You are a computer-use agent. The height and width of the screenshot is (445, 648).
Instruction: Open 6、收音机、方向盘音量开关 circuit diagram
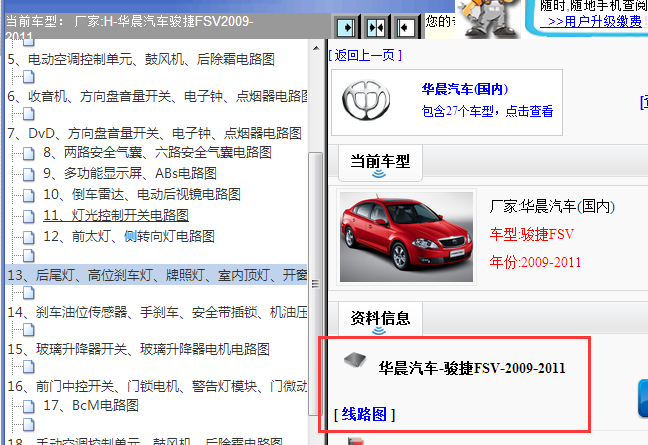157,97
